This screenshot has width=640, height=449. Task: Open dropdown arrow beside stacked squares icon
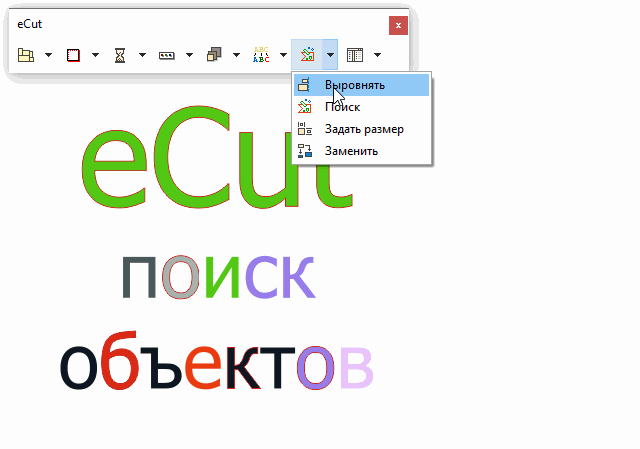tap(236, 55)
